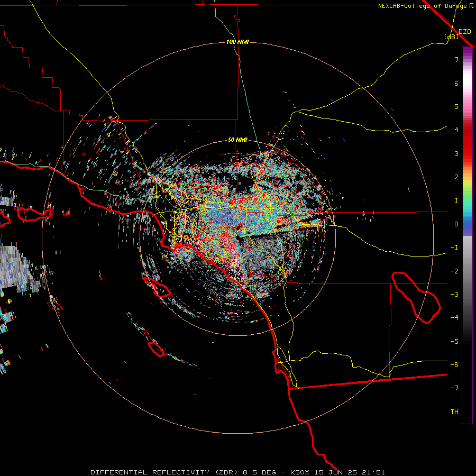Screen dimensions: 476x476
Task: Click the 5 dB value on color scale
Action: click(456, 106)
